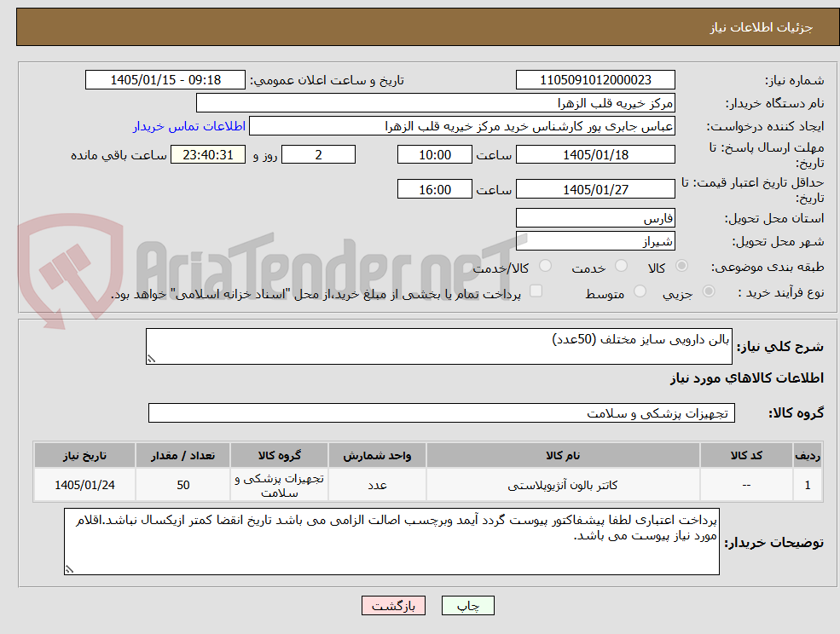This screenshot has height=634, width=840.
Task: Click the general description box بالن دارویی
Action: click(438, 347)
